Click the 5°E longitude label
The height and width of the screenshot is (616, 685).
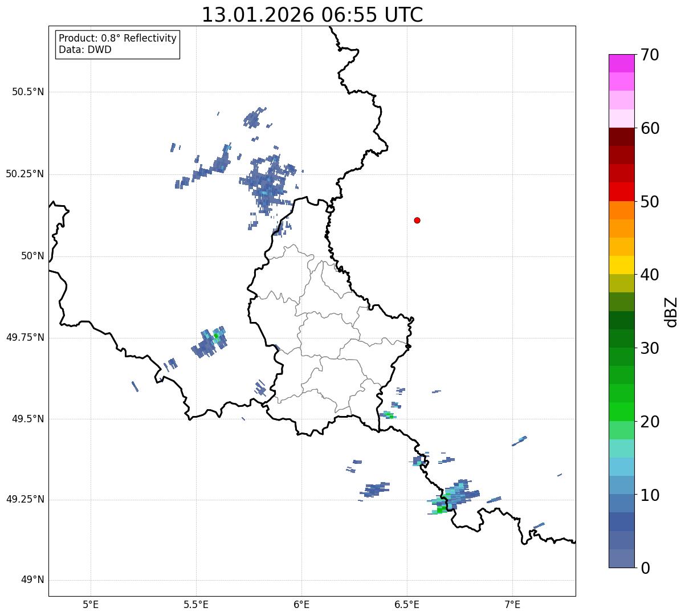[91, 604]
